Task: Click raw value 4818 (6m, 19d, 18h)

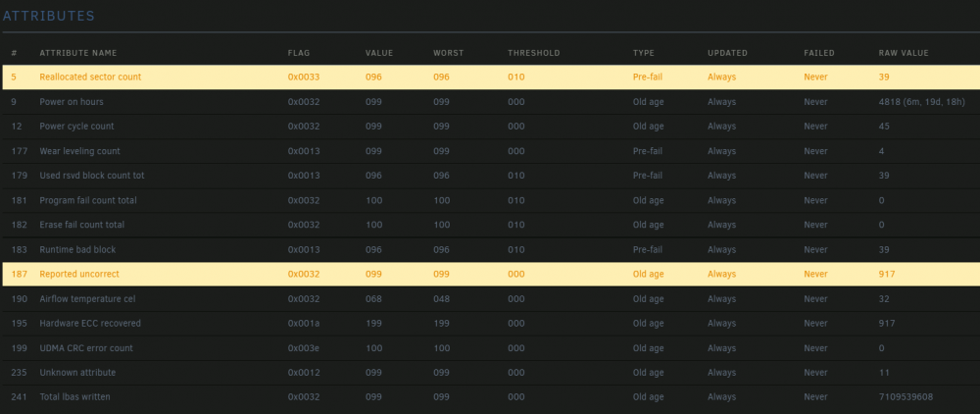Action: click(x=921, y=101)
